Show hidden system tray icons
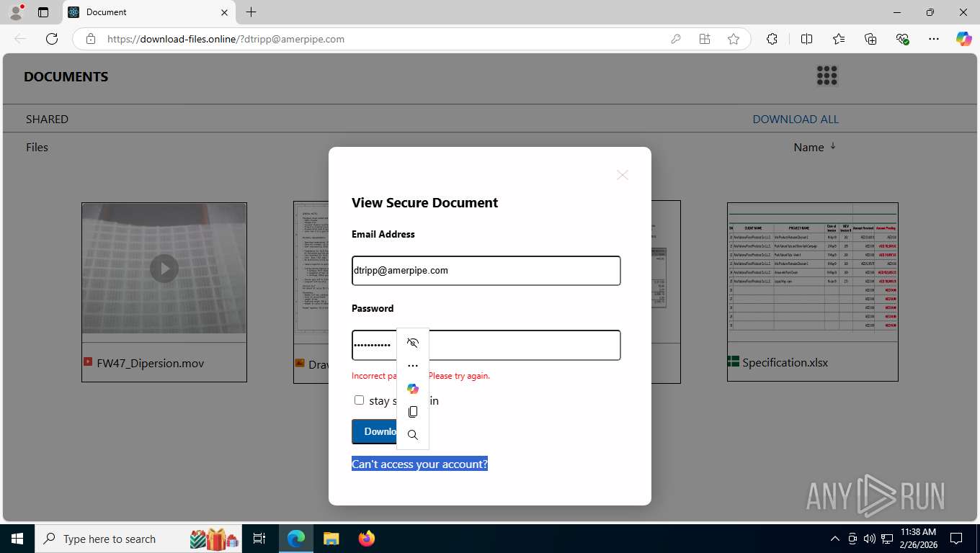This screenshot has width=980, height=553. pos(835,539)
